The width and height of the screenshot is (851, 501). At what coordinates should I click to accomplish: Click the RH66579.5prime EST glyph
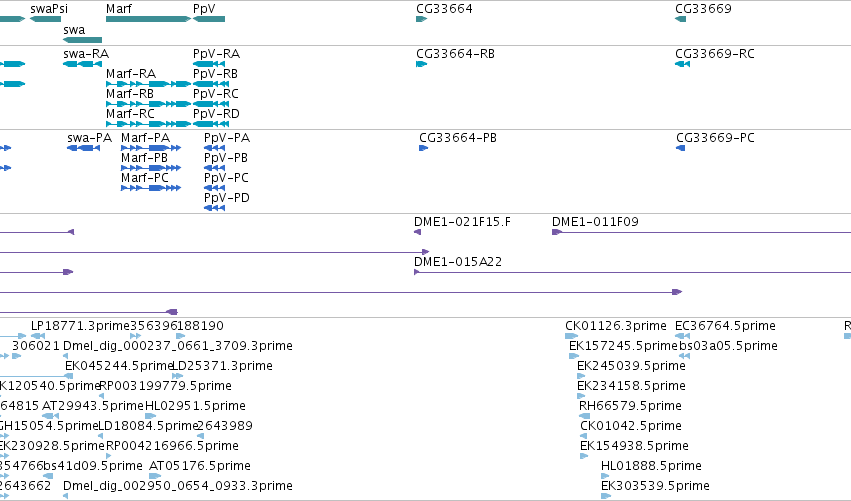585,417
